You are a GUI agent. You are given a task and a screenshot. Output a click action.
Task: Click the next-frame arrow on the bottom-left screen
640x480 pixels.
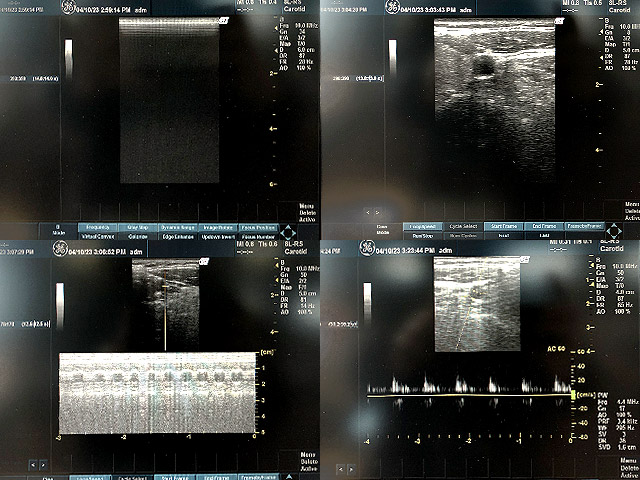point(43,464)
